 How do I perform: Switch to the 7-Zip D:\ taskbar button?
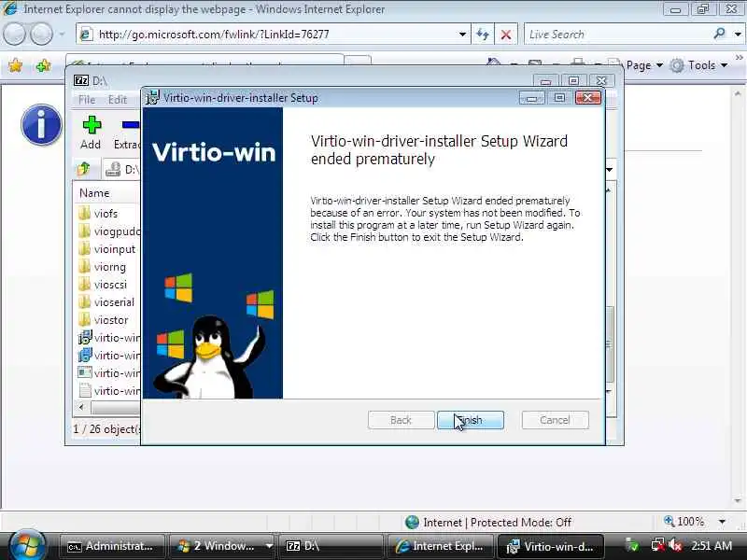(331, 546)
